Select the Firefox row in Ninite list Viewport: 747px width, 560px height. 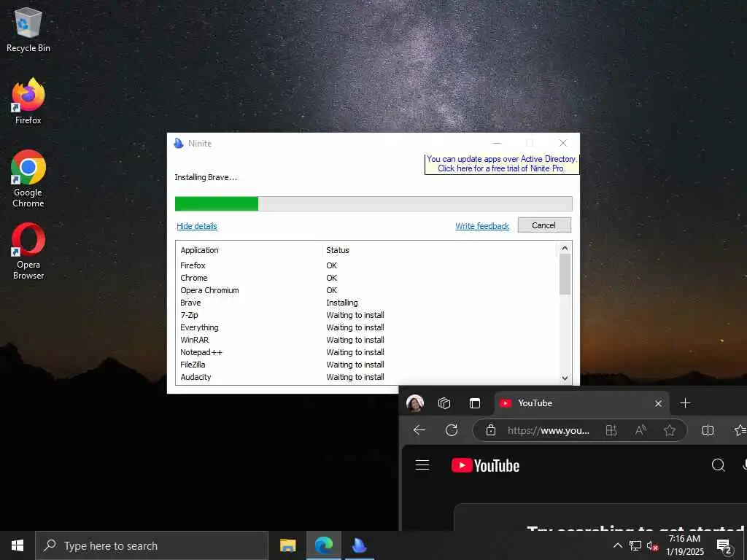tap(367, 265)
